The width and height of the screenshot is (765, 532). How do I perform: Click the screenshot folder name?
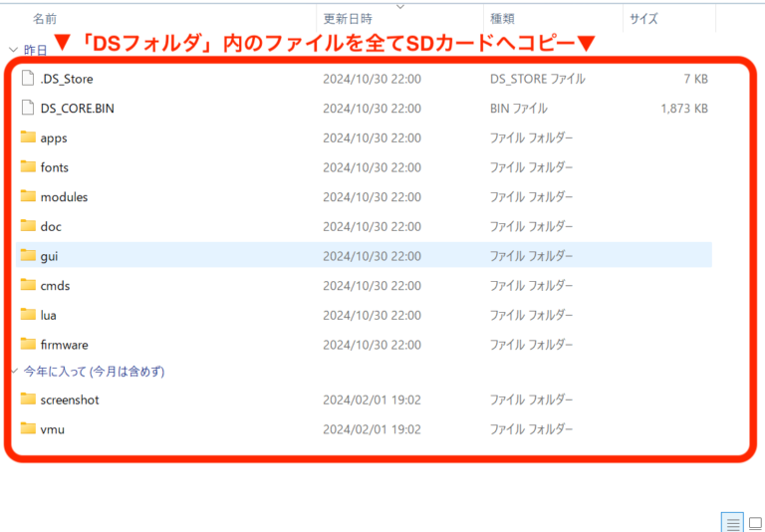[70, 399]
